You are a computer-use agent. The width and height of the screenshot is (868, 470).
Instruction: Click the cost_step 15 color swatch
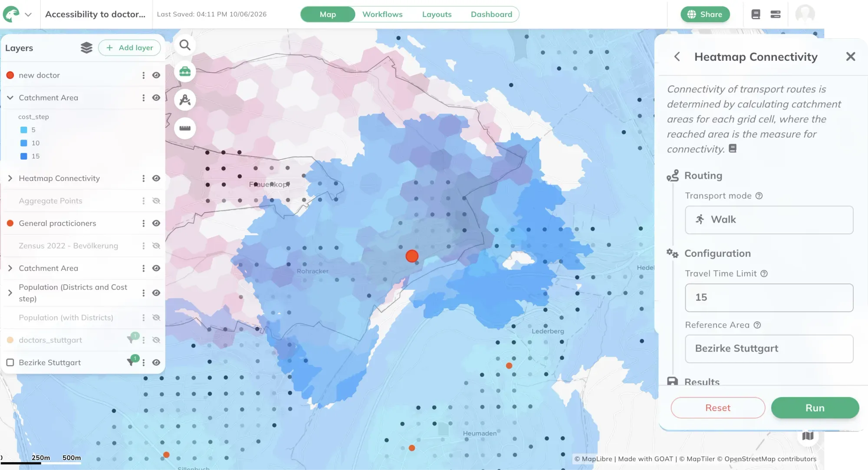pyautogui.click(x=24, y=156)
